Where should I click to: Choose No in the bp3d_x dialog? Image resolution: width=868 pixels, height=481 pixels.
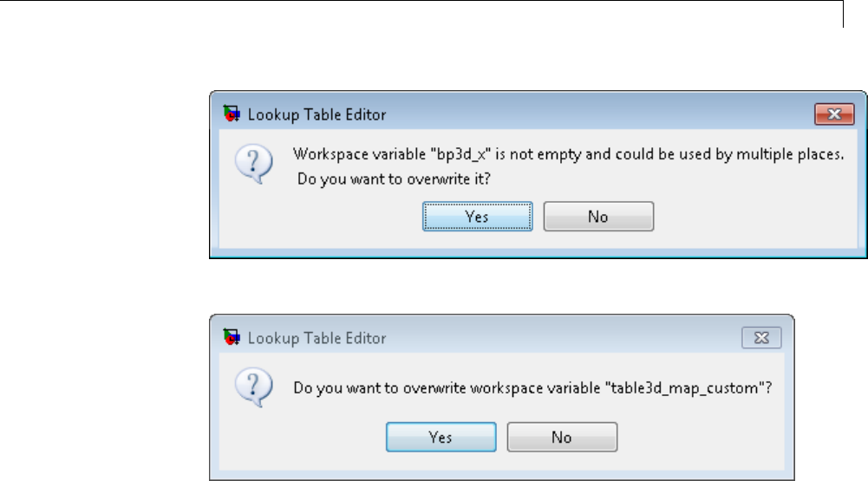coord(598,217)
